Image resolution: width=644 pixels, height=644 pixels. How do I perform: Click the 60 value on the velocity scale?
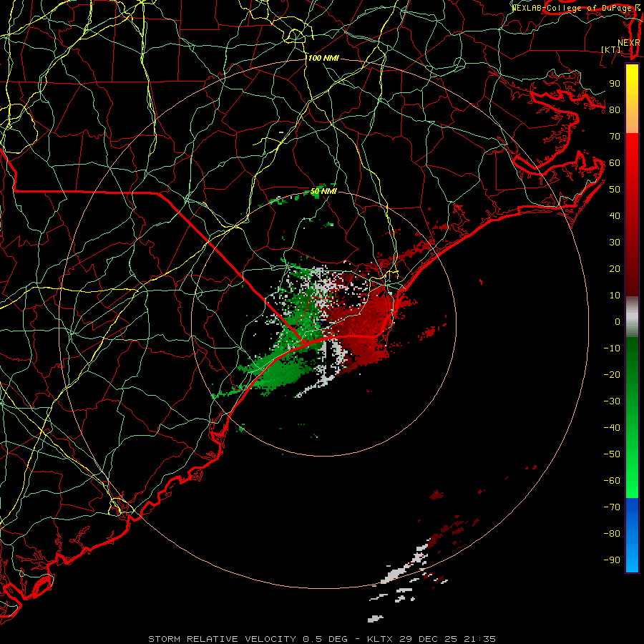[615, 162]
